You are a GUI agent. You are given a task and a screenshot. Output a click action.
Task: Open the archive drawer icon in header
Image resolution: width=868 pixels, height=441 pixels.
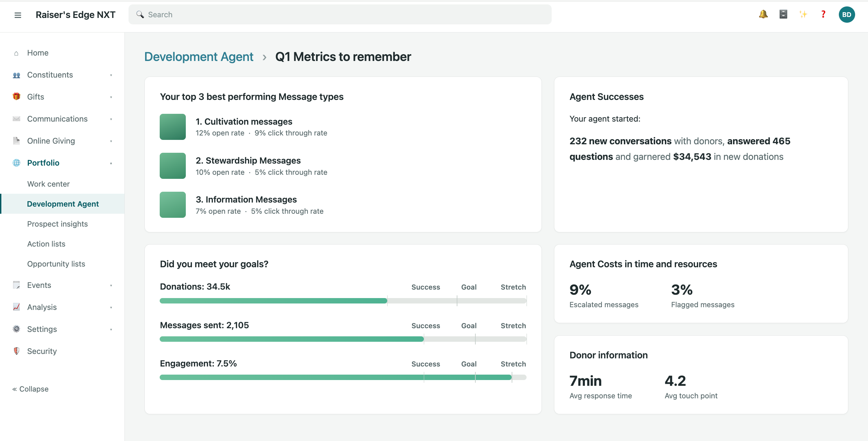(783, 14)
